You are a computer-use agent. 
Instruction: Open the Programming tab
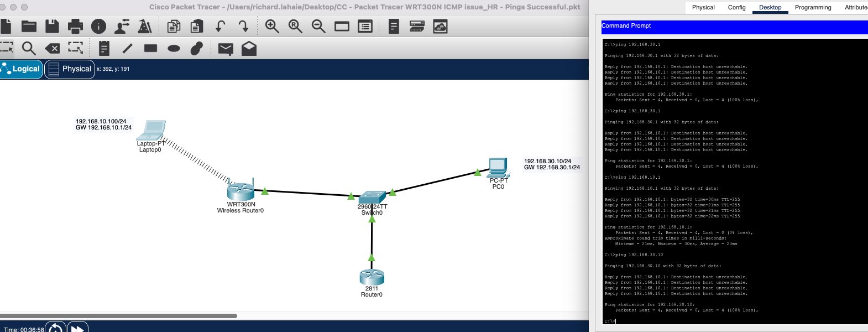[813, 7]
